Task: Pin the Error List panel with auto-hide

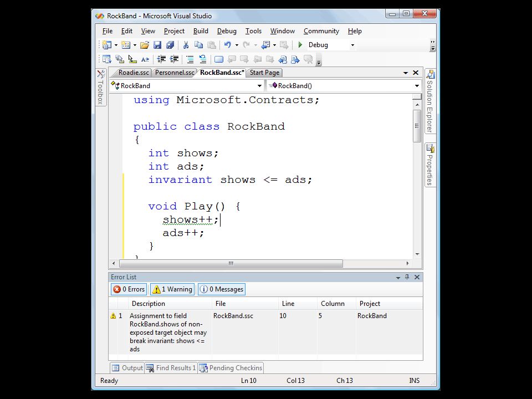Action: click(407, 277)
